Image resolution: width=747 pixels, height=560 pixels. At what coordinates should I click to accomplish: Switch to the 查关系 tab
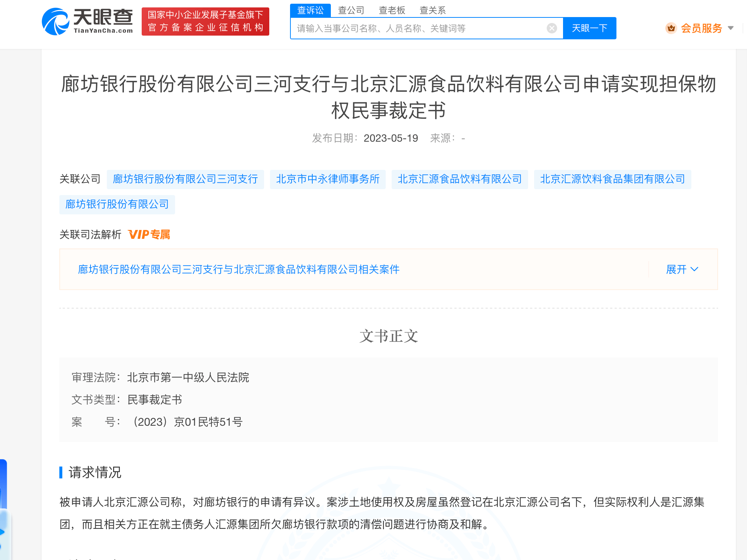433,10
